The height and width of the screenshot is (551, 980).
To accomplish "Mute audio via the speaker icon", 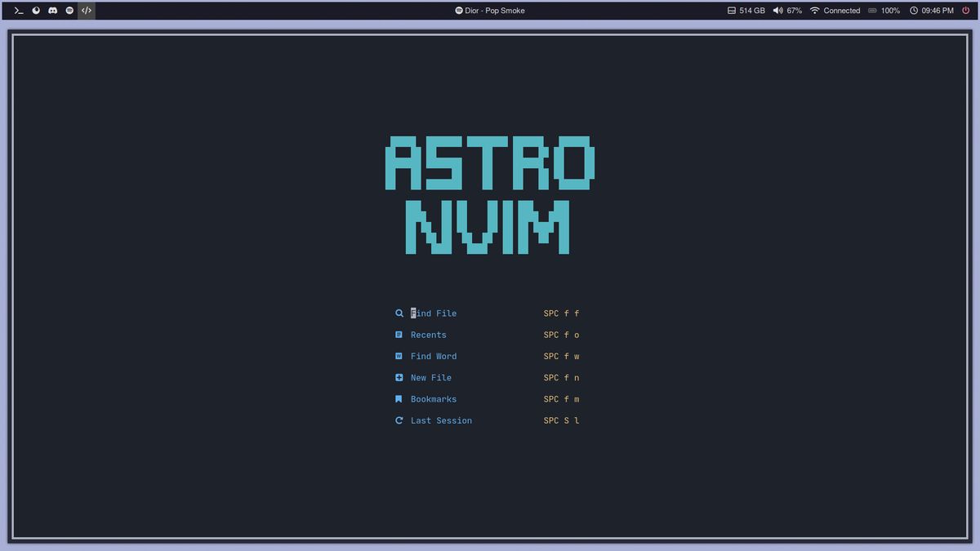I will click(x=777, y=11).
